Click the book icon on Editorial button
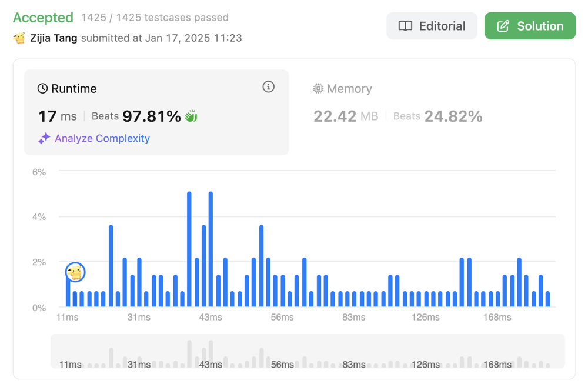Viewport: 588px width, 387px height. 405,26
